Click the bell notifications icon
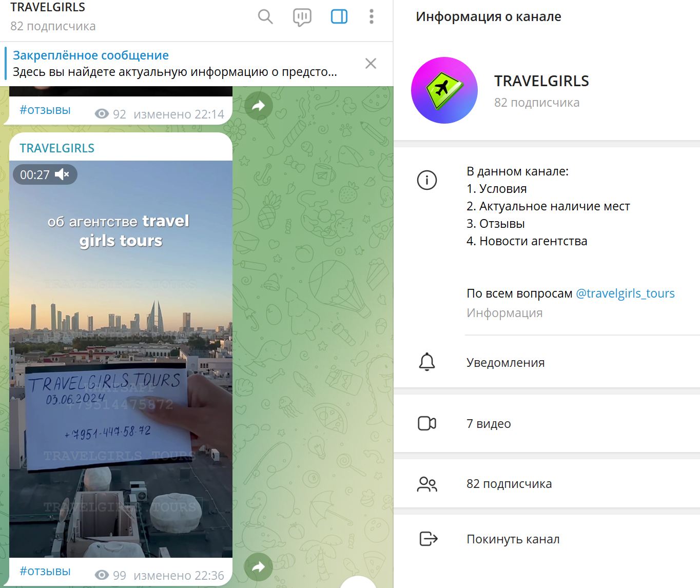Image resolution: width=700 pixels, height=588 pixels. tap(427, 362)
